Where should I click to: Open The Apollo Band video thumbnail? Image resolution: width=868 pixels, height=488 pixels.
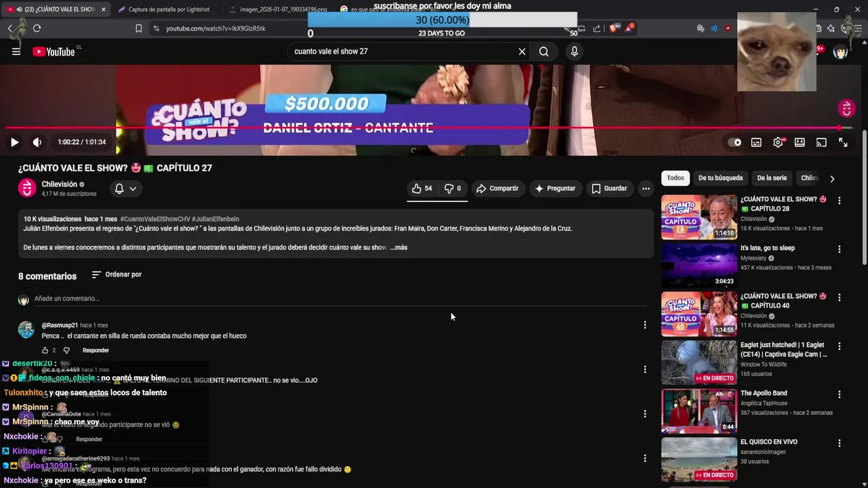click(699, 411)
